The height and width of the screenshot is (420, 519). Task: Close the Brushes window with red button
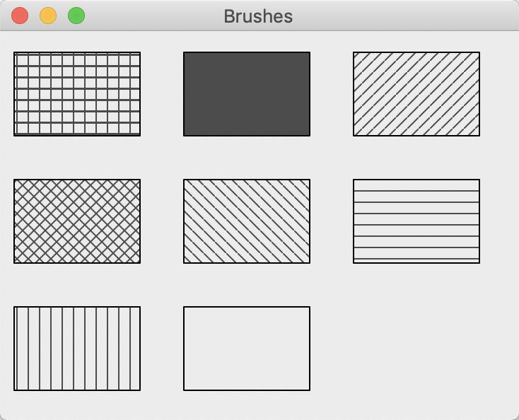(20, 16)
